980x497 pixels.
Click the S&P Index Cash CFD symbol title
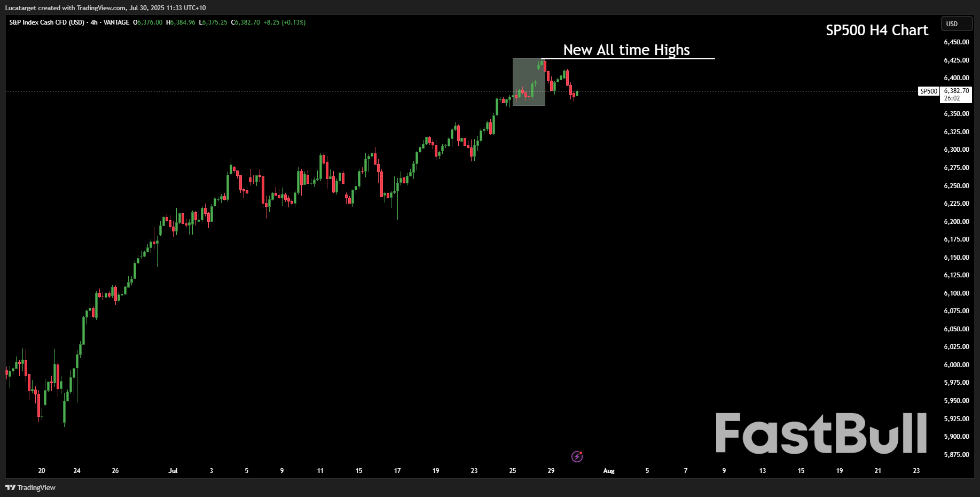coord(46,22)
